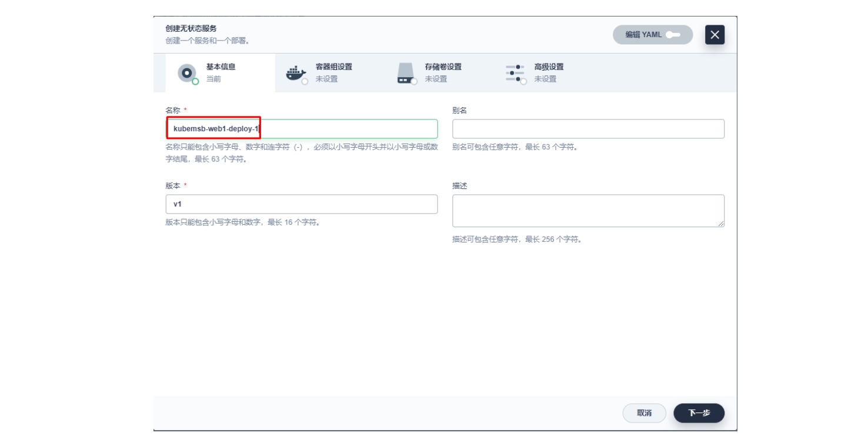Click the 存储卷设置 disk icon
Image resolution: width=868 pixels, height=439 pixels.
pos(406,73)
